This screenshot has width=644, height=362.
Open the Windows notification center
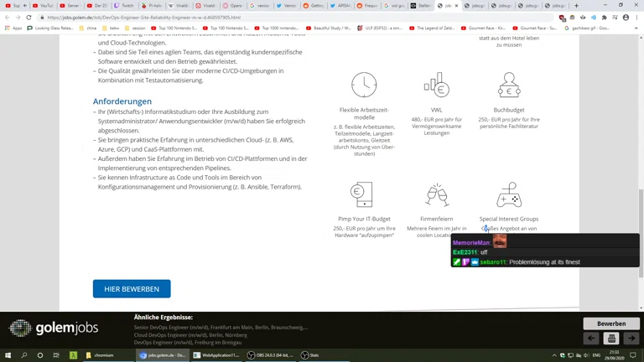click(633, 355)
